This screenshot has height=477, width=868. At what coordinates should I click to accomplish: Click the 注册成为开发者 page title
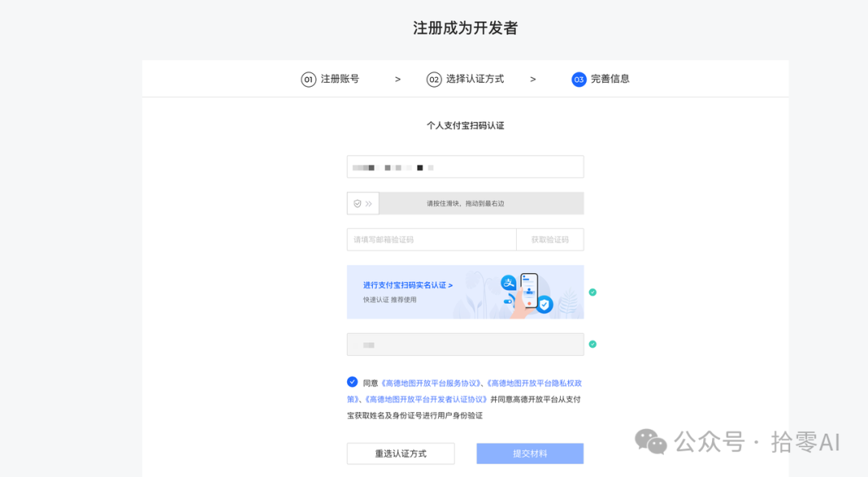(465, 27)
